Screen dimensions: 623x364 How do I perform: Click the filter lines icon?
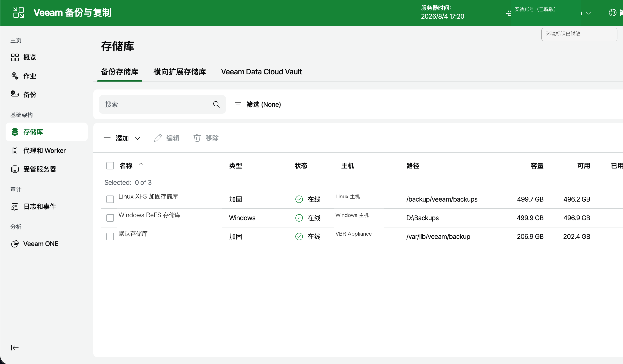point(238,104)
